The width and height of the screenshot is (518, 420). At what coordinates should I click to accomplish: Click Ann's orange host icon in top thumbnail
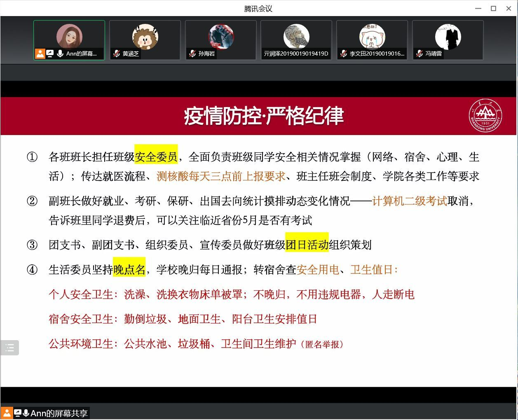pos(40,54)
